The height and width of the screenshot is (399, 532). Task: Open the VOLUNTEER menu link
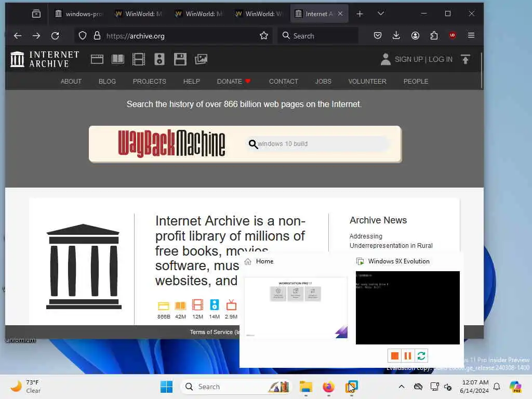coord(367,82)
